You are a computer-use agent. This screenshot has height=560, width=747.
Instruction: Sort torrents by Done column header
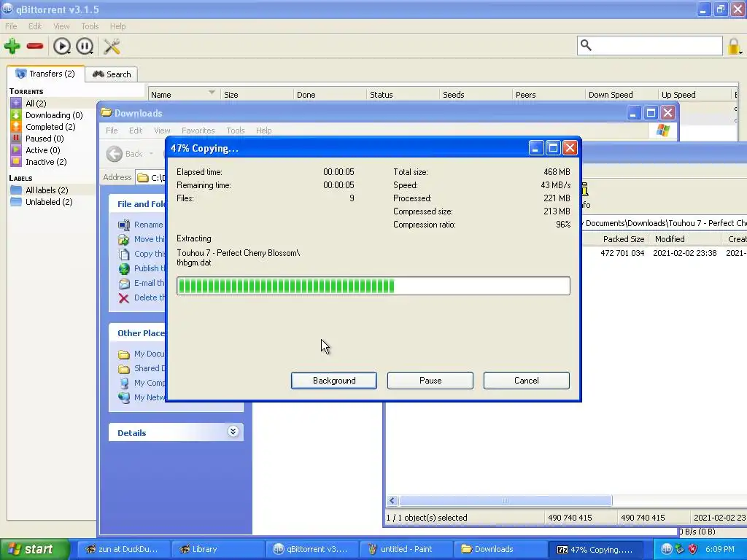tap(330, 94)
